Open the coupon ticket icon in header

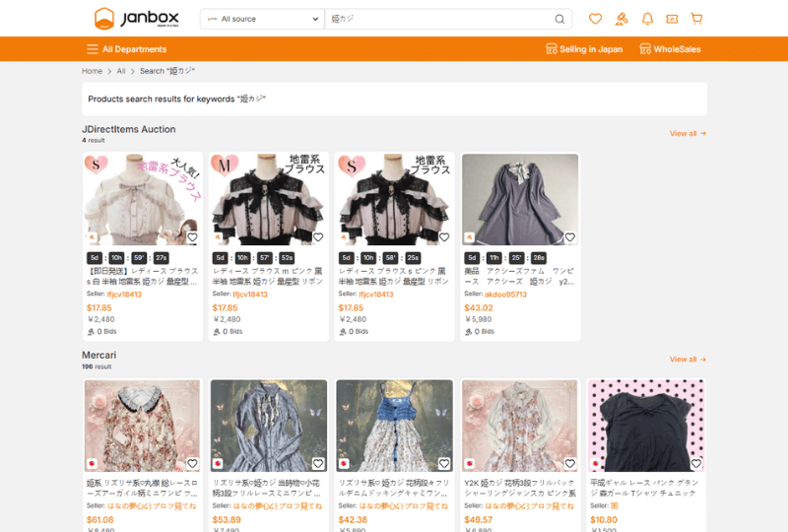point(672,19)
